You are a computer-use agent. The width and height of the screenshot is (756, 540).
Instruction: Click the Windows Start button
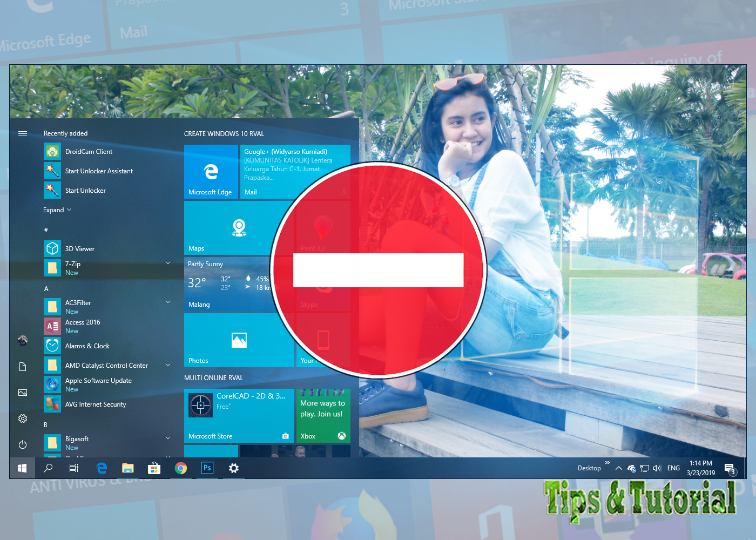(22, 468)
